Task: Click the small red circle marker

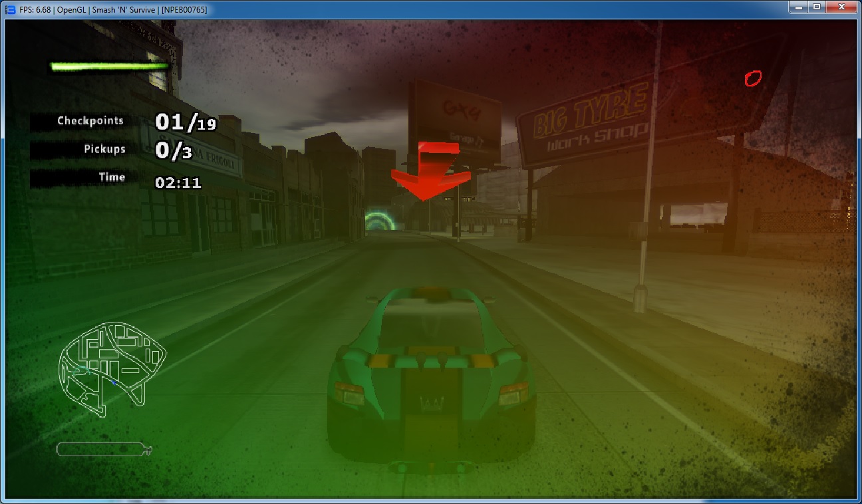Action: coord(752,78)
